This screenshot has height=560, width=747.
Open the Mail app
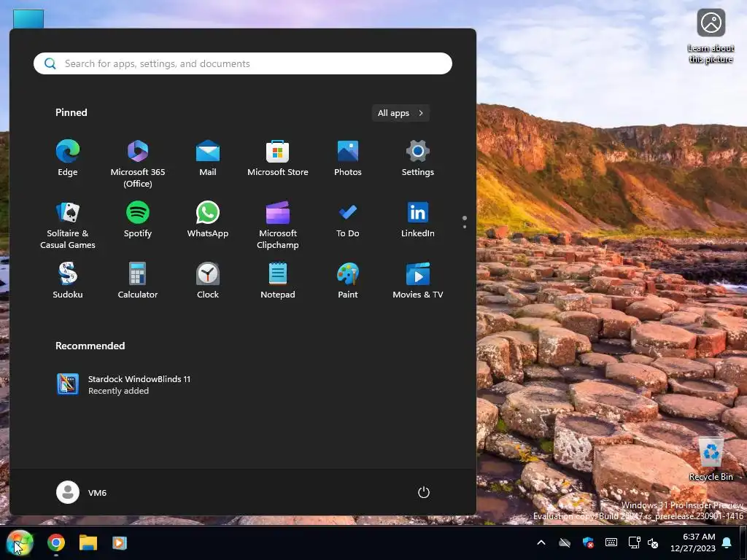tap(208, 158)
